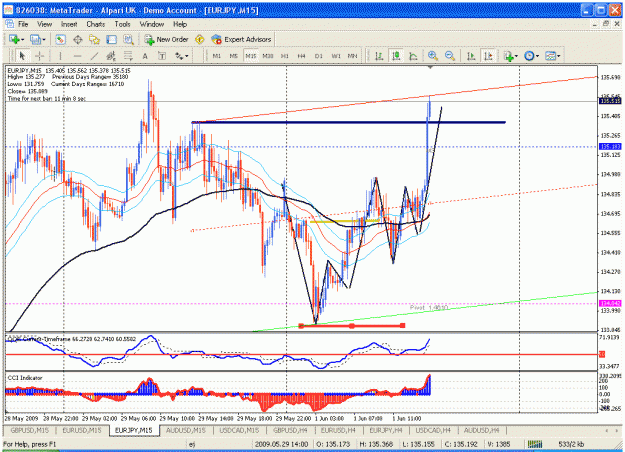Image resolution: width=625 pixels, height=452 pixels.
Task: Display the chart as candlesticks
Action: pyautogui.click(x=396, y=56)
